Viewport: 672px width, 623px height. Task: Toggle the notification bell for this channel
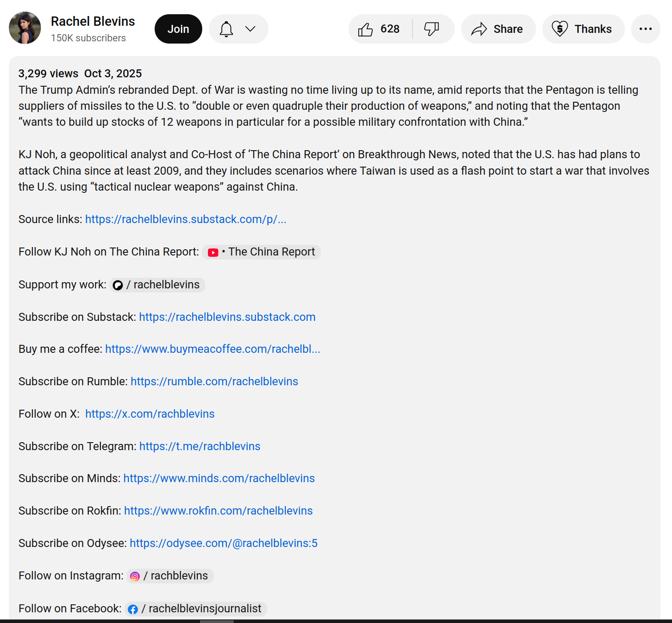226,29
